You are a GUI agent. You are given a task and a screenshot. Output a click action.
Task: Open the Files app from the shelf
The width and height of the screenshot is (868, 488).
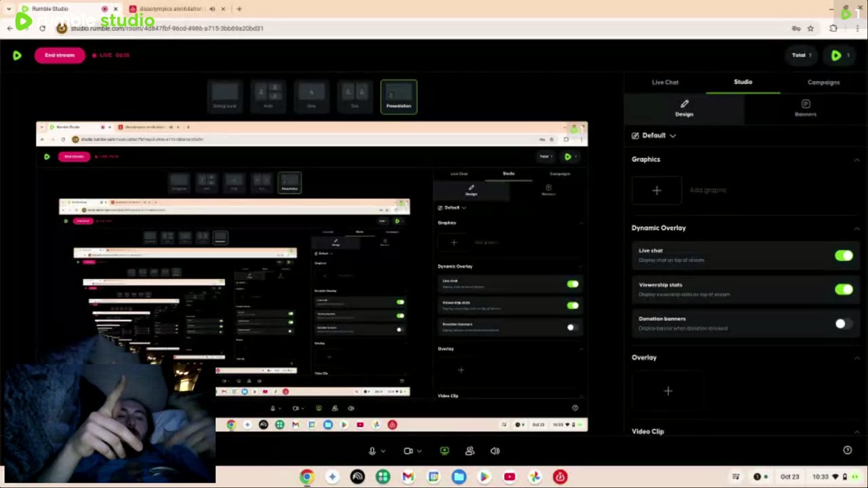pyautogui.click(x=459, y=476)
